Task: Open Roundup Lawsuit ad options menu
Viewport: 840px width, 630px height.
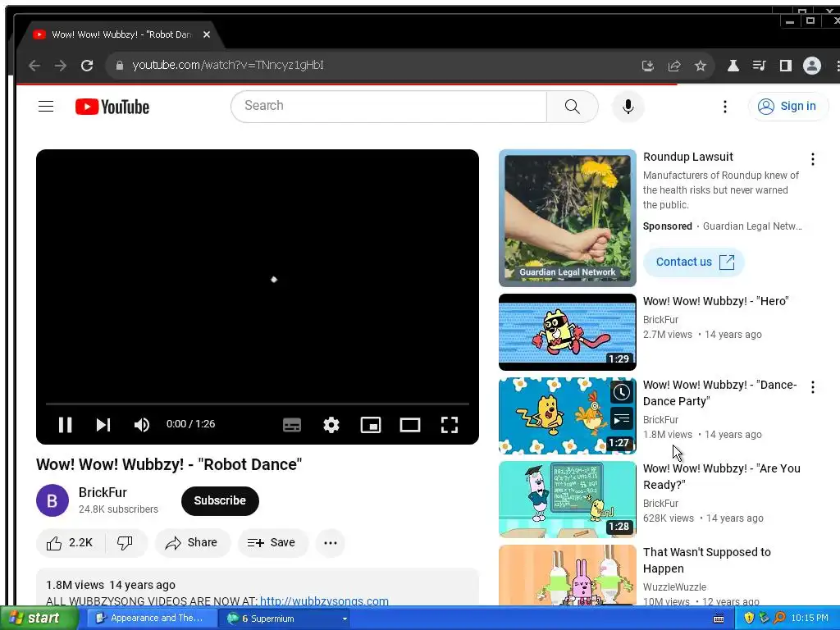Action: [x=813, y=159]
